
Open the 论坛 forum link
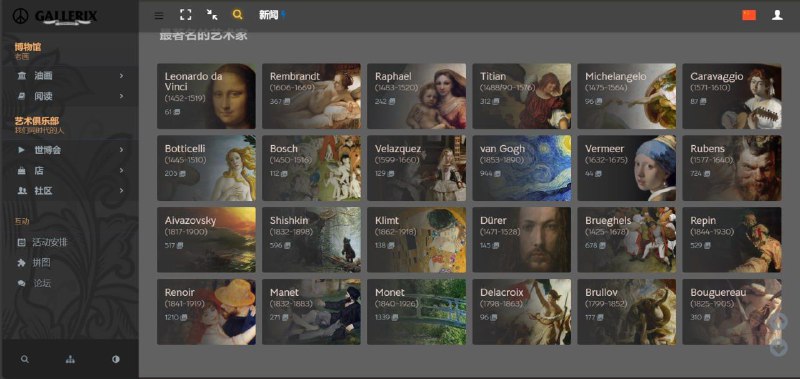[x=42, y=283]
